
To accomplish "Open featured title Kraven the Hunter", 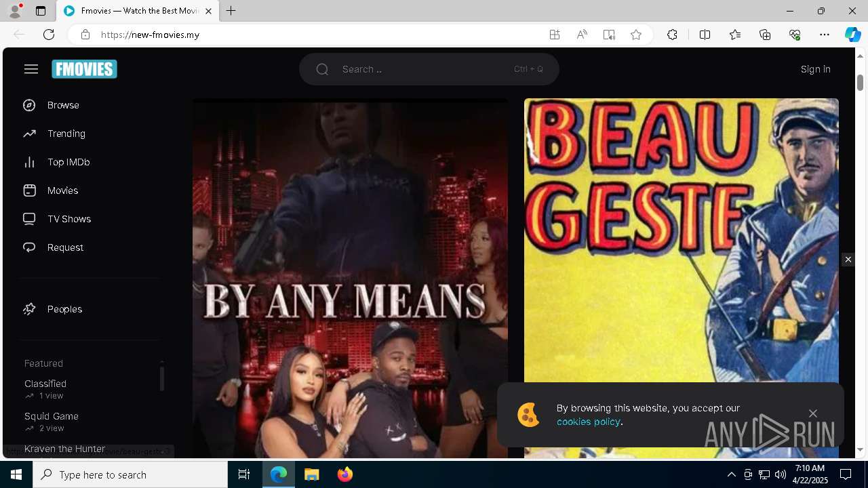I will point(64,449).
